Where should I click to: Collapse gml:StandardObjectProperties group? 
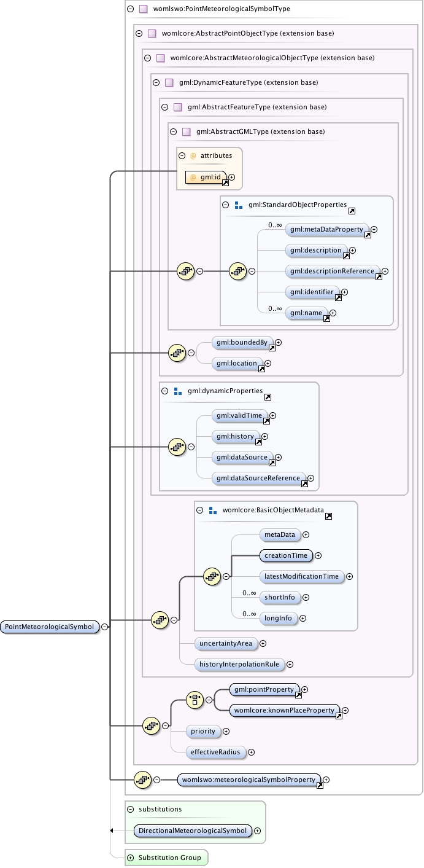[225, 205]
